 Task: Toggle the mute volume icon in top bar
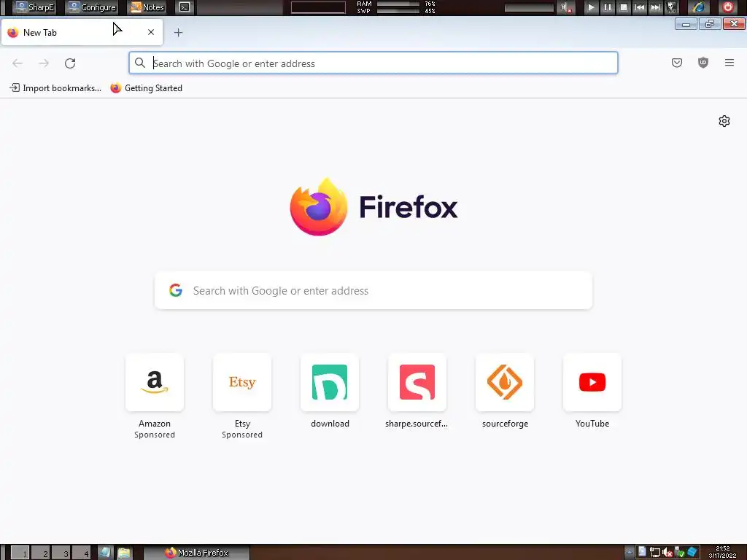[565, 7]
